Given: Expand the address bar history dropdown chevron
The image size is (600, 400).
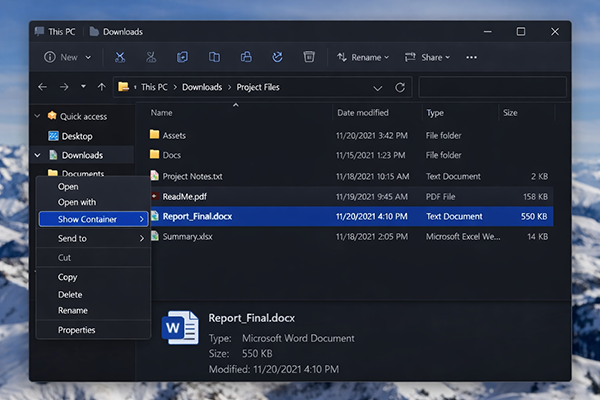Looking at the screenshot, I should coord(377,87).
